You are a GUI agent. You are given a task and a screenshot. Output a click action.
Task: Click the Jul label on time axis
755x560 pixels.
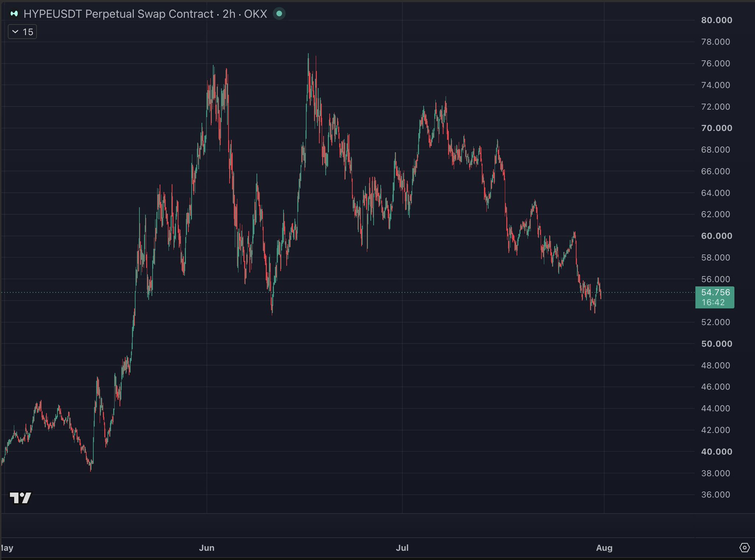click(402, 548)
